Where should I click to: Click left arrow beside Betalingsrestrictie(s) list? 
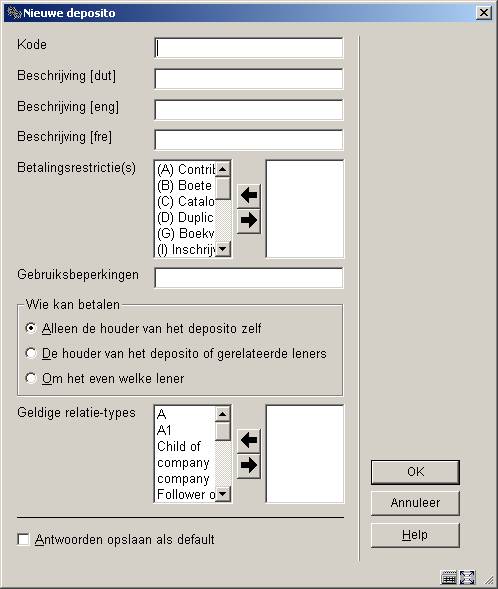tap(249, 195)
